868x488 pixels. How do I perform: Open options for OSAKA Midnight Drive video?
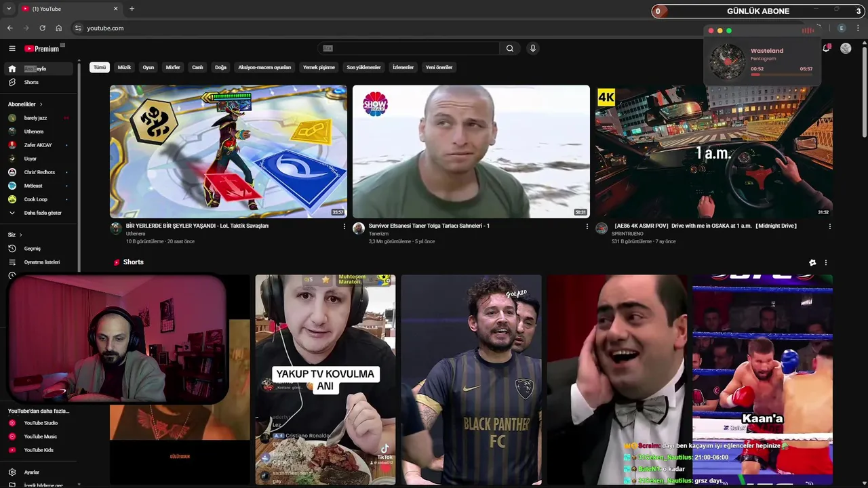tap(829, 226)
